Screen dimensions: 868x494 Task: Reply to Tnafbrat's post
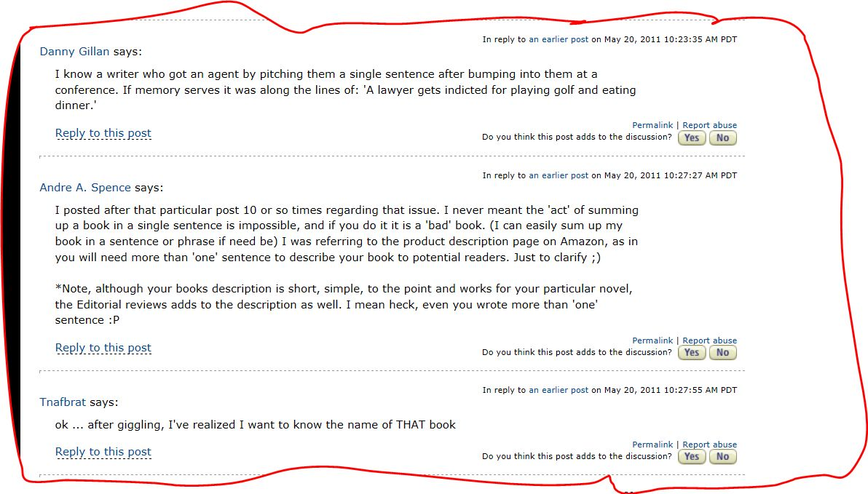(x=103, y=452)
